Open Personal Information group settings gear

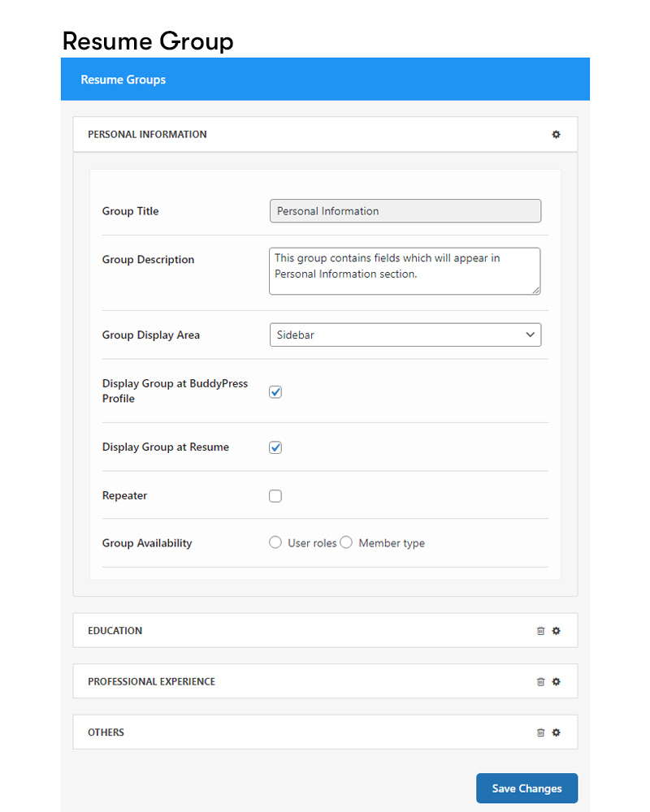coord(556,135)
